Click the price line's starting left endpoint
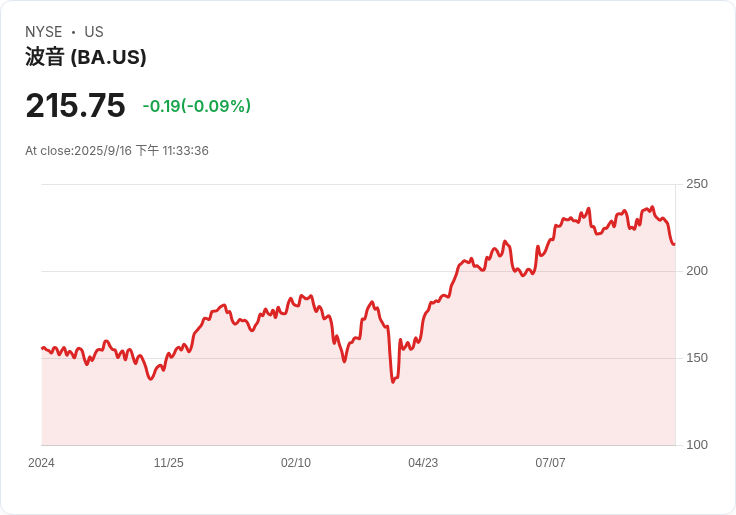This screenshot has height=515, width=736. coord(42,348)
